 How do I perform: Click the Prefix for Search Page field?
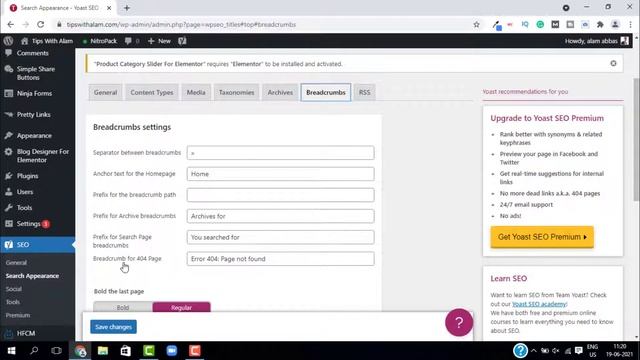click(x=280, y=237)
